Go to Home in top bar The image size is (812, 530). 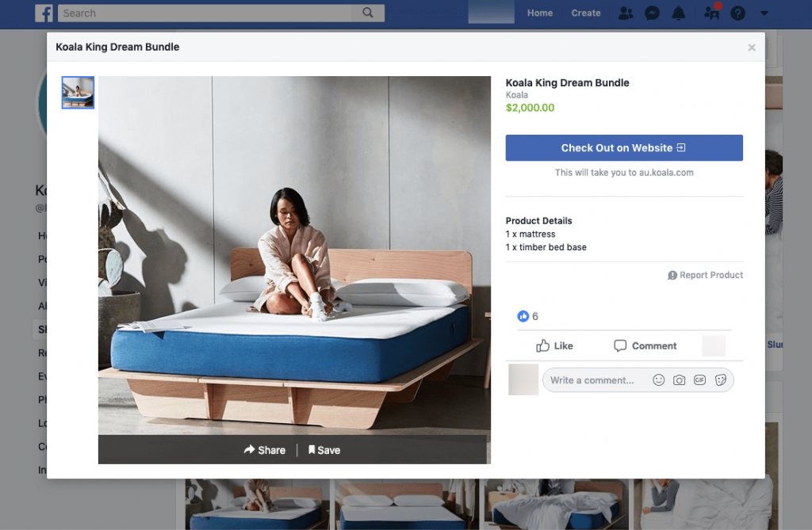pyautogui.click(x=539, y=13)
